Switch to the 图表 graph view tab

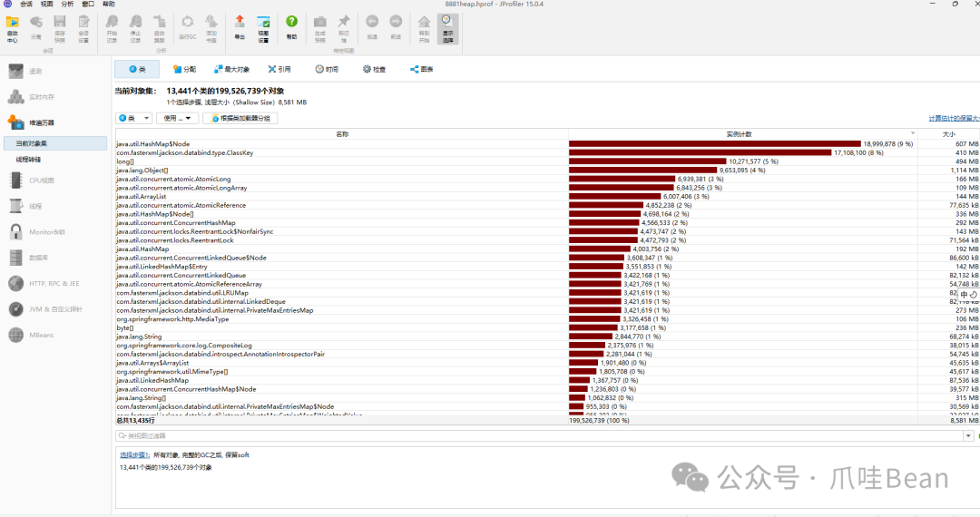point(422,69)
